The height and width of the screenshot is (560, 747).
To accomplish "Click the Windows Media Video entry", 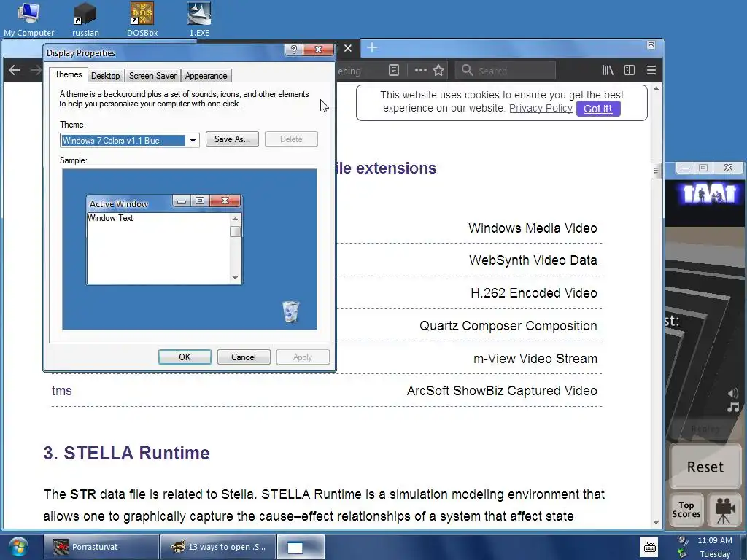I will coord(533,228).
